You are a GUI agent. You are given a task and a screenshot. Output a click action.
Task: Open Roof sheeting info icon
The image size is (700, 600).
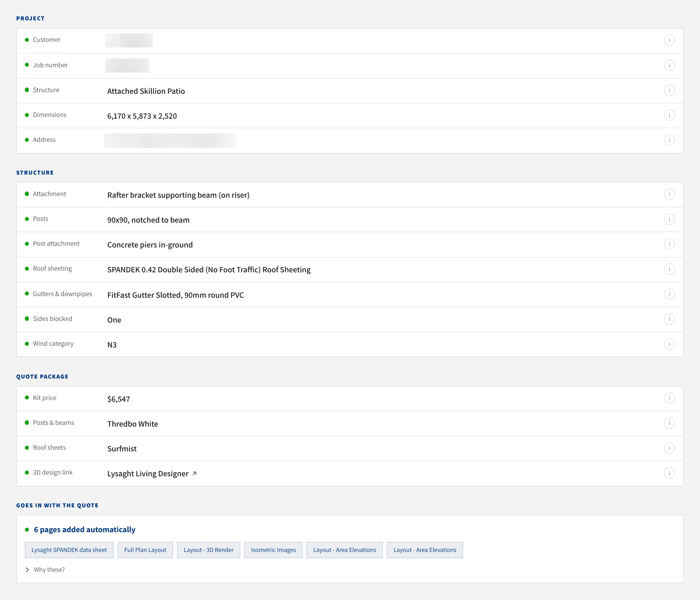tap(669, 269)
